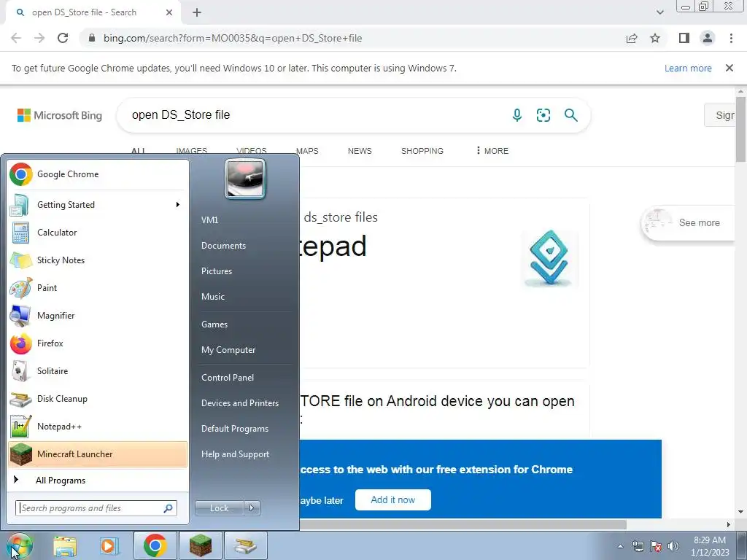Click Learn more link in Chrome notice

(x=688, y=68)
